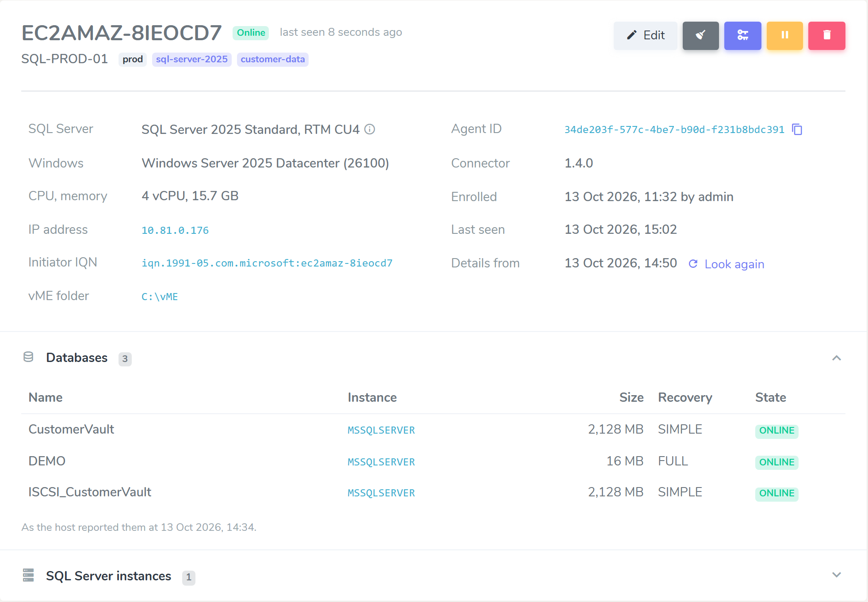Select the DEMO database name
Viewport: 868px width, 602px height.
(x=47, y=461)
